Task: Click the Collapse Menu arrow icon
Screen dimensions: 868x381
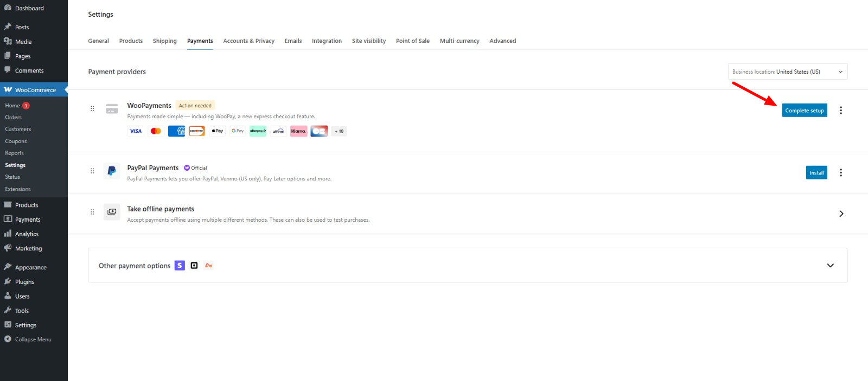Action: tap(8, 339)
